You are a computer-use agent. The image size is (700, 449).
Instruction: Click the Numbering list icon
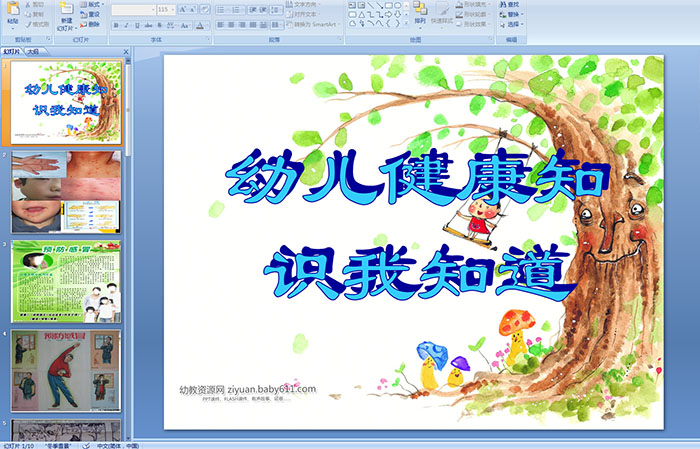236,10
